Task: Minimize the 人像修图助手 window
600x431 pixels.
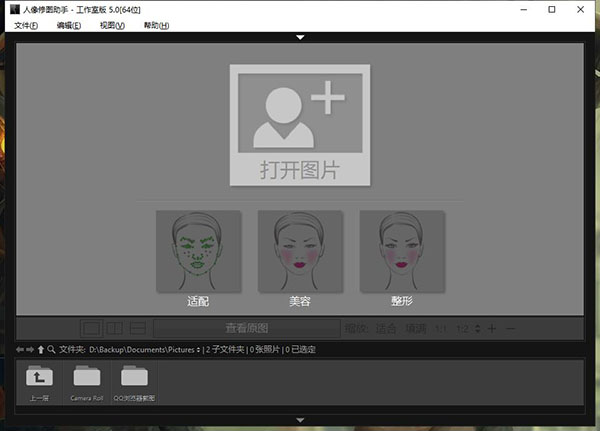Action: [x=524, y=10]
